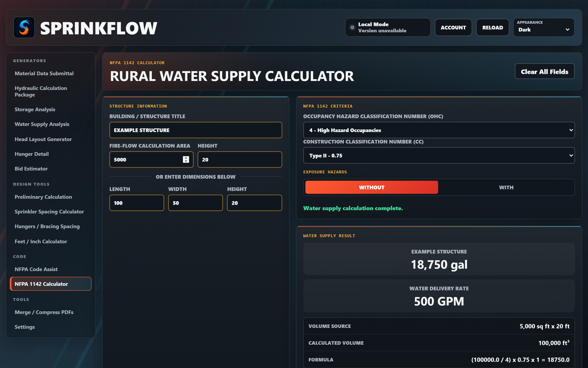Click the 18,750 gal result value
Screen dimensions: 588x368
[439, 265]
